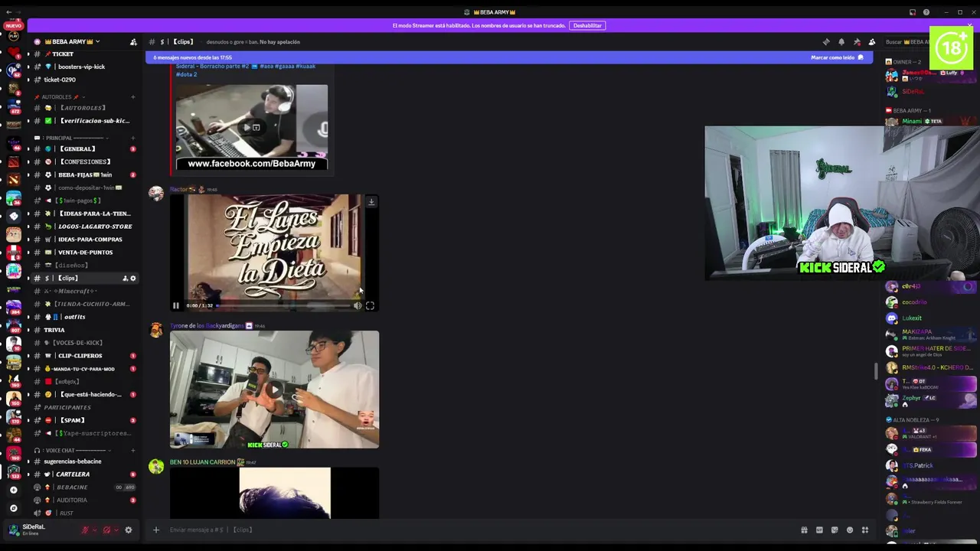The image size is (980, 551).
Task: Add channel to AUTOROLES category plus icon
Action: (132, 97)
